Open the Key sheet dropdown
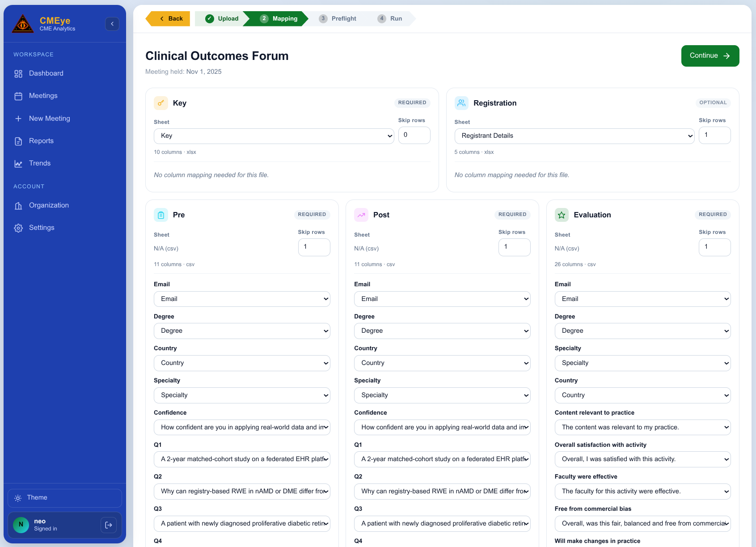The height and width of the screenshot is (547, 756). (x=274, y=136)
